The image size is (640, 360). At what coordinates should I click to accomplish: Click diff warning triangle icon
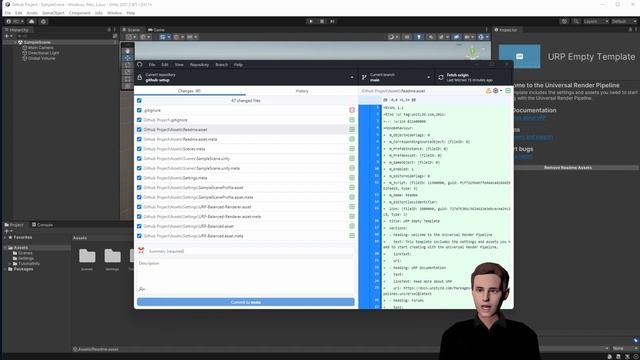(488, 91)
